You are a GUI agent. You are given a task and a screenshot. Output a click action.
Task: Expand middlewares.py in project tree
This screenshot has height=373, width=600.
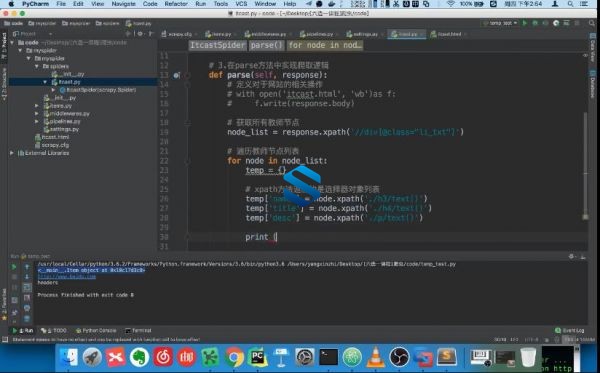(x=37, y=114)
